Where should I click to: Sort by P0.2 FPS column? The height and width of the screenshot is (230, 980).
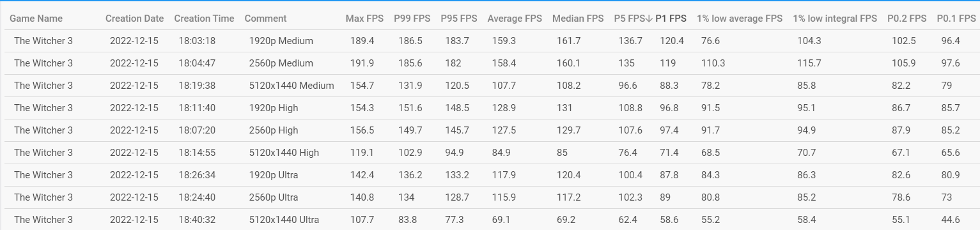tap(906, 19)
